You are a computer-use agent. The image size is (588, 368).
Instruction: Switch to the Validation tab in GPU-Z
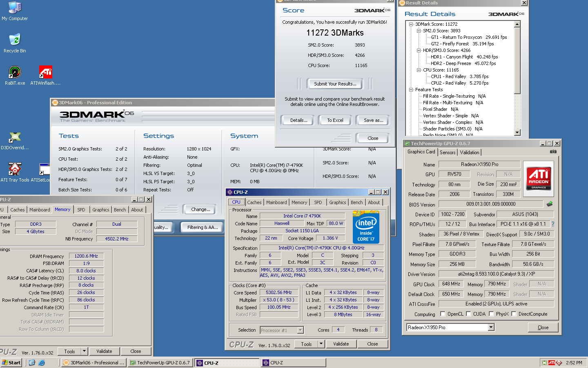[x=470, y=152]
